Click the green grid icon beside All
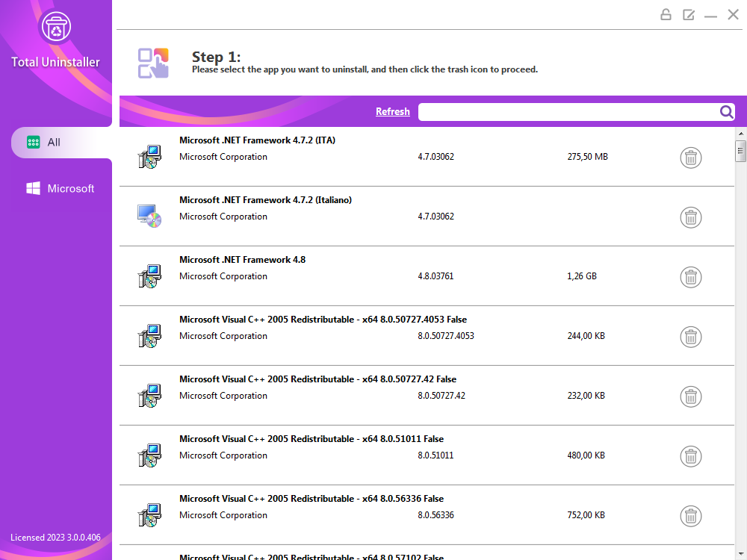Screen dimensions: 747x560 (34, 142)
